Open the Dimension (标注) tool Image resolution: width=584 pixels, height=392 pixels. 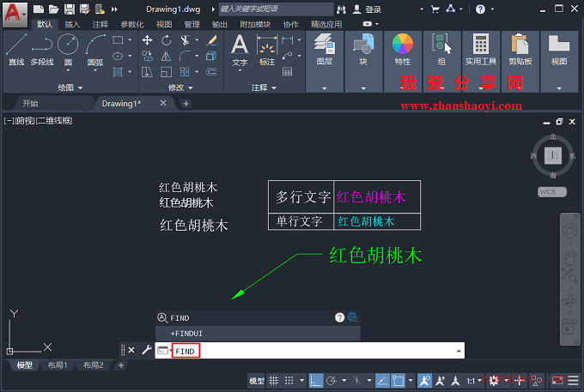coord(267,51)
